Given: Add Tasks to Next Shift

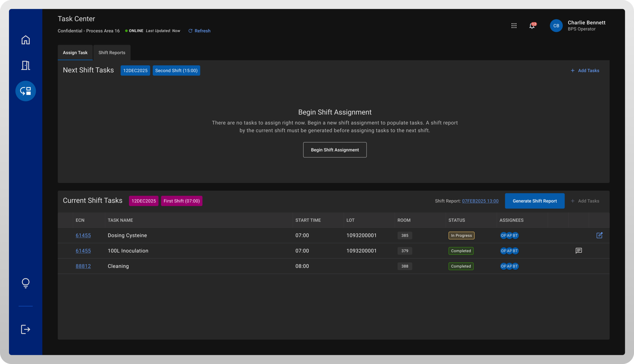Looking at the screenshot, I should pyautogui.click(x=585, y=70).
